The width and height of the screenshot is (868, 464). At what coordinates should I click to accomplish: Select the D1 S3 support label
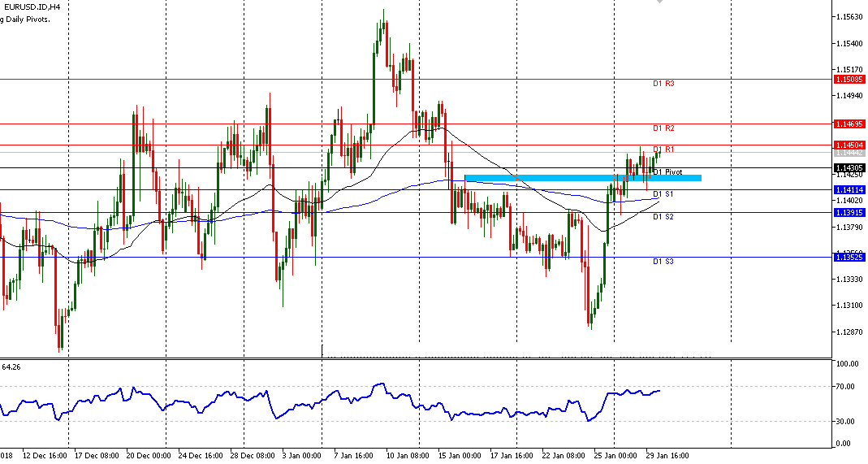pyautogui.click(x=663, y=262)
